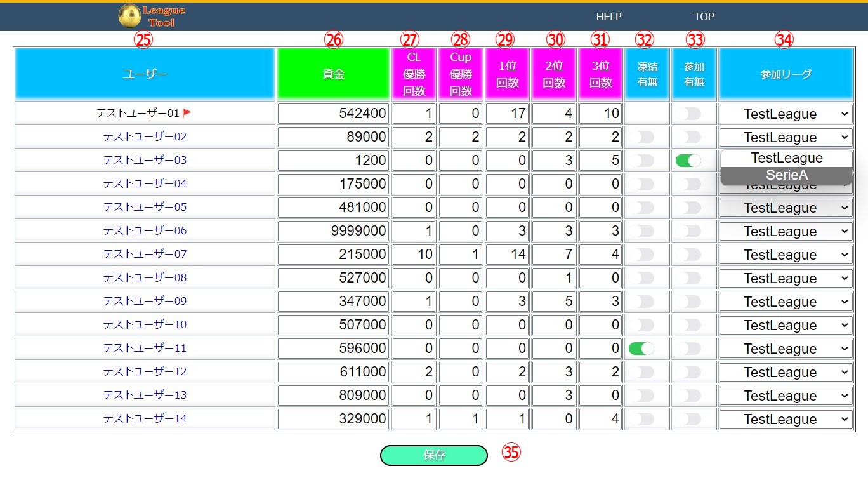The width and height of the screenshot is (868, 492).
Task: Click the green 資金 column header
Action: pos(333,74)
